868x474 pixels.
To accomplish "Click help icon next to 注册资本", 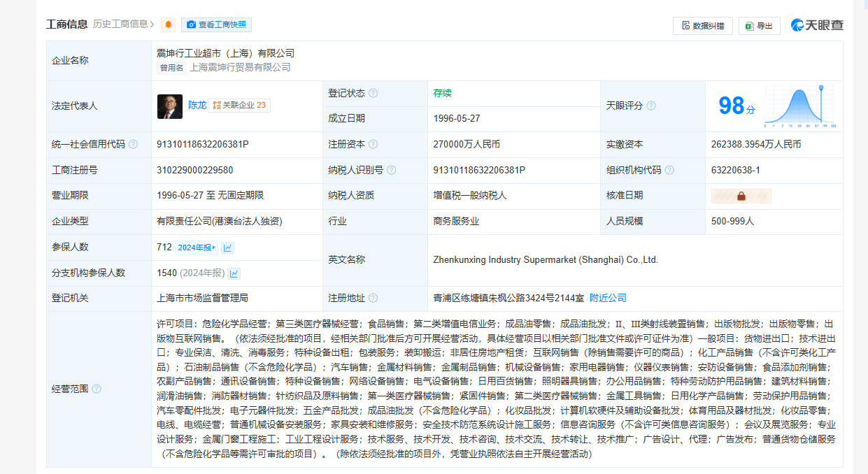I will pyautogui.click(x=373, y=145).
